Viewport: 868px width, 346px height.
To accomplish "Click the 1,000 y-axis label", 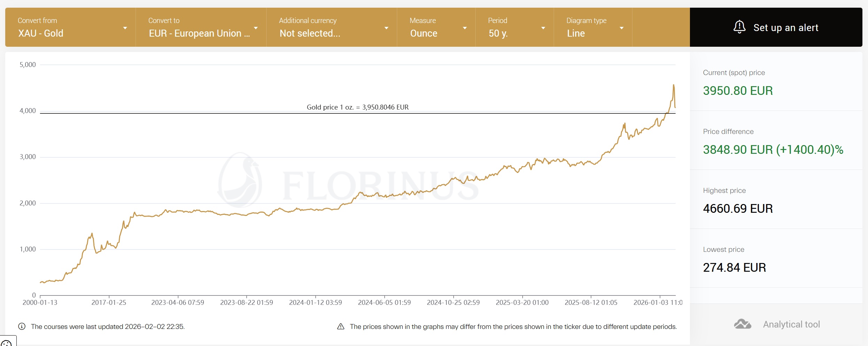I will click(28, 249).
